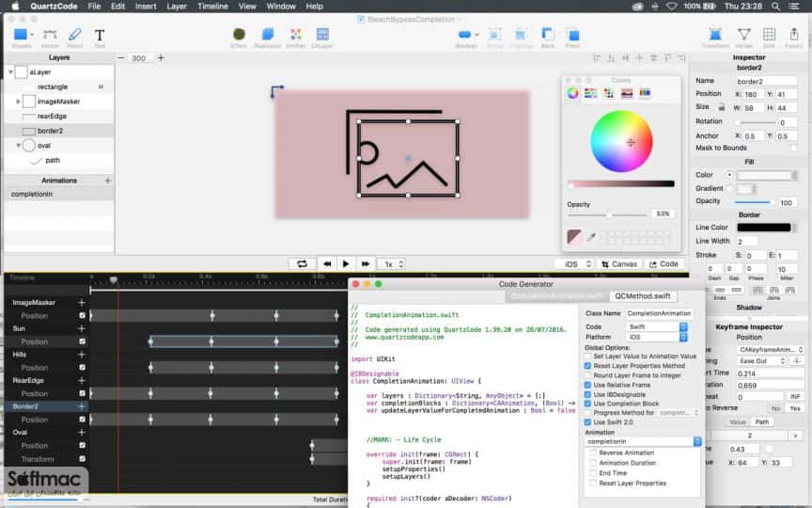
Task: Play the animation
Action: click(346, 263)
